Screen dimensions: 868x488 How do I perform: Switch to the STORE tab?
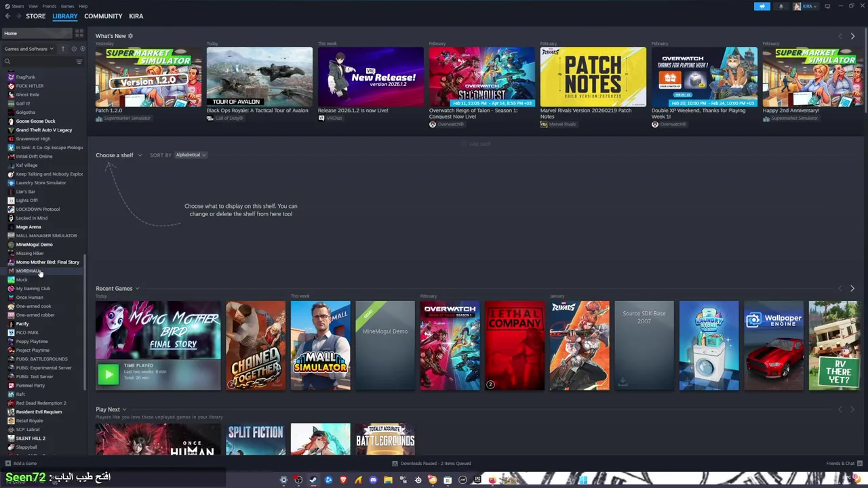click(x=36, y=16)
